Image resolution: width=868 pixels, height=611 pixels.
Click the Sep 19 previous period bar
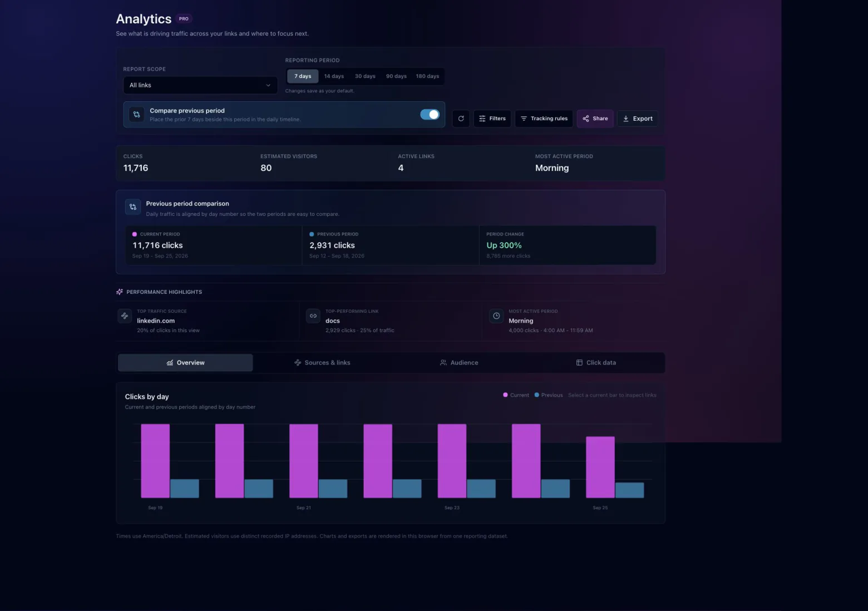(185, 489)
